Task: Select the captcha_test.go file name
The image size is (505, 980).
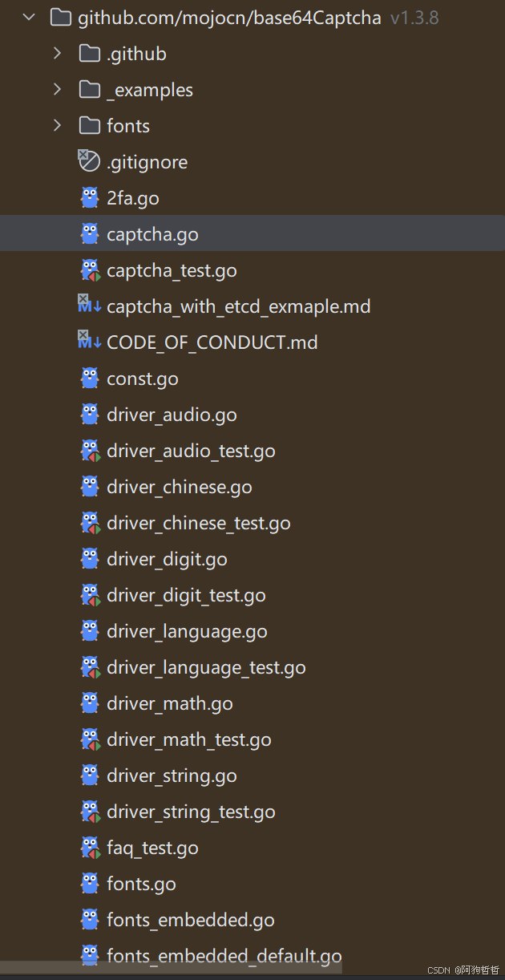Action: point(172,270)
